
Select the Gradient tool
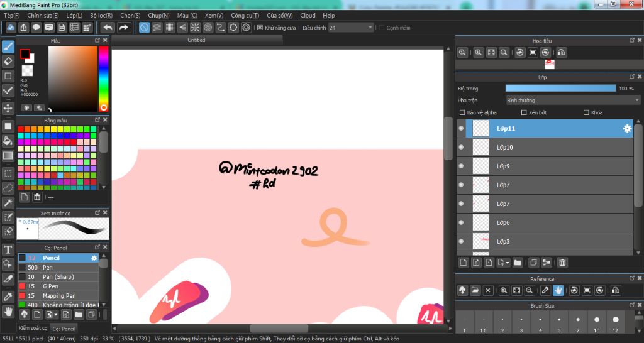click(x=8, y=156)
